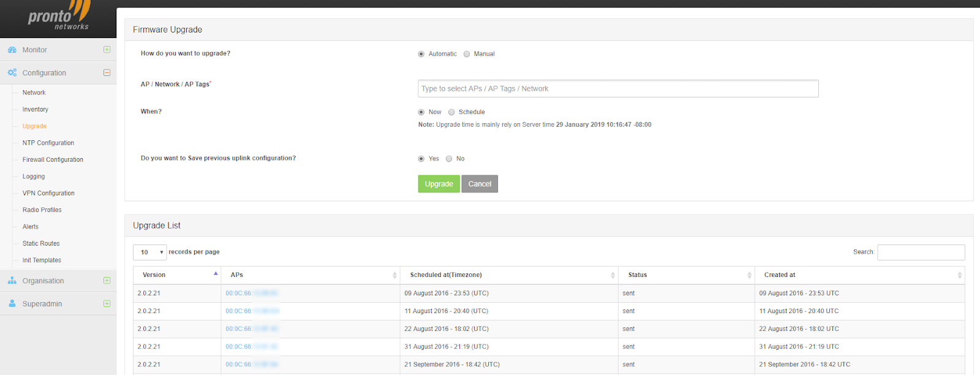Click the Organisation hierarchy icon
980x375 pixels.
12,281
